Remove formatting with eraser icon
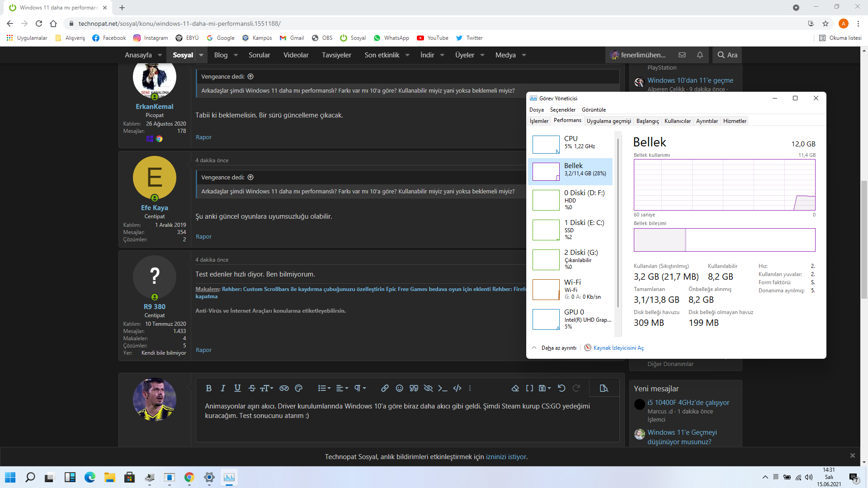The width and height of the screenshot is (868, 488). coord(515,388)
